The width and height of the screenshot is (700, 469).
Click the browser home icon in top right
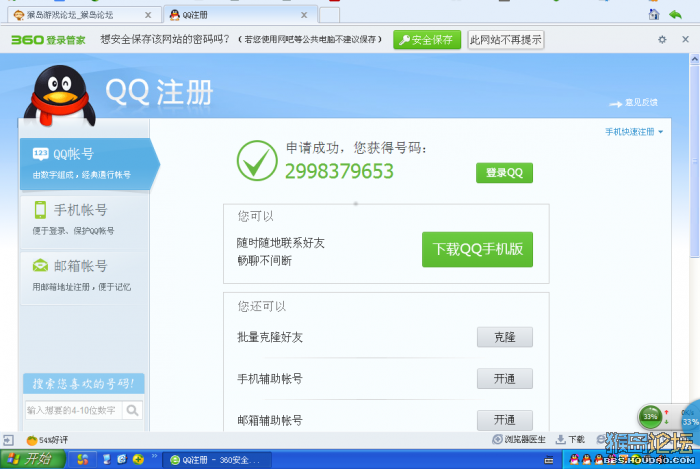coord(654,14)
